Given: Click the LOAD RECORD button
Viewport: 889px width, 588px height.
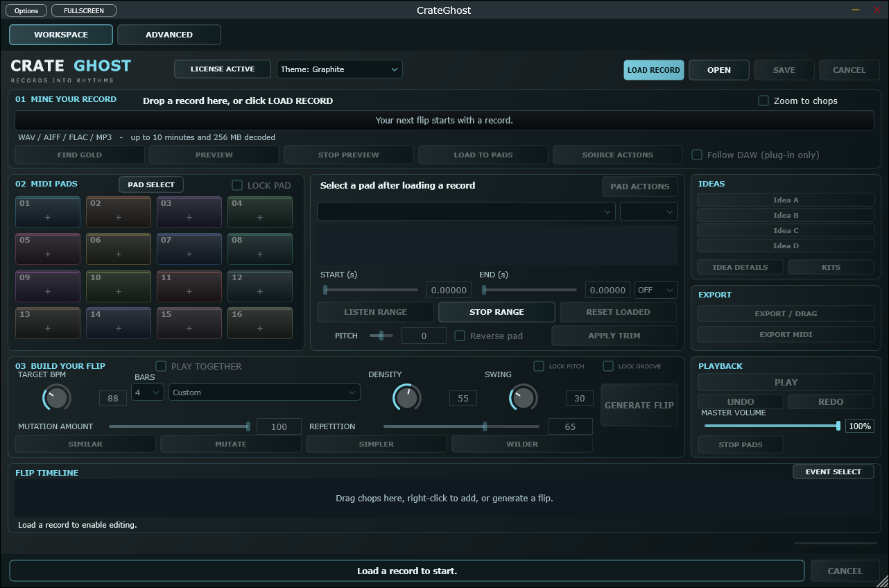Looking at the screenshot, I should (654, 70).
